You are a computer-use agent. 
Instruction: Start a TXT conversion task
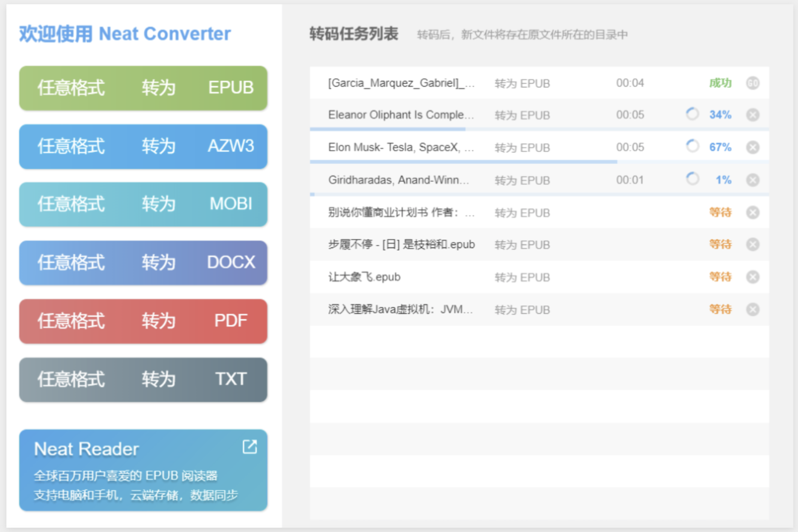coord(143,379)
